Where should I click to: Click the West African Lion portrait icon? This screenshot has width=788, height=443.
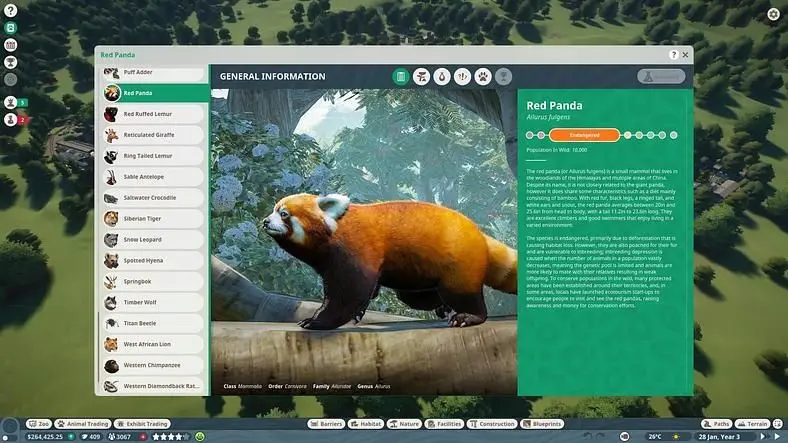[111, 345]
